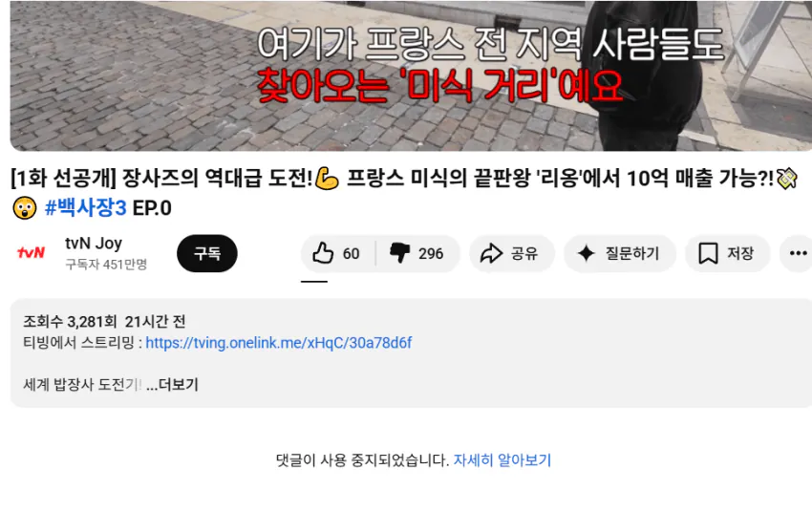Open the tving.onelink.me streaming link

pos(279,343)
